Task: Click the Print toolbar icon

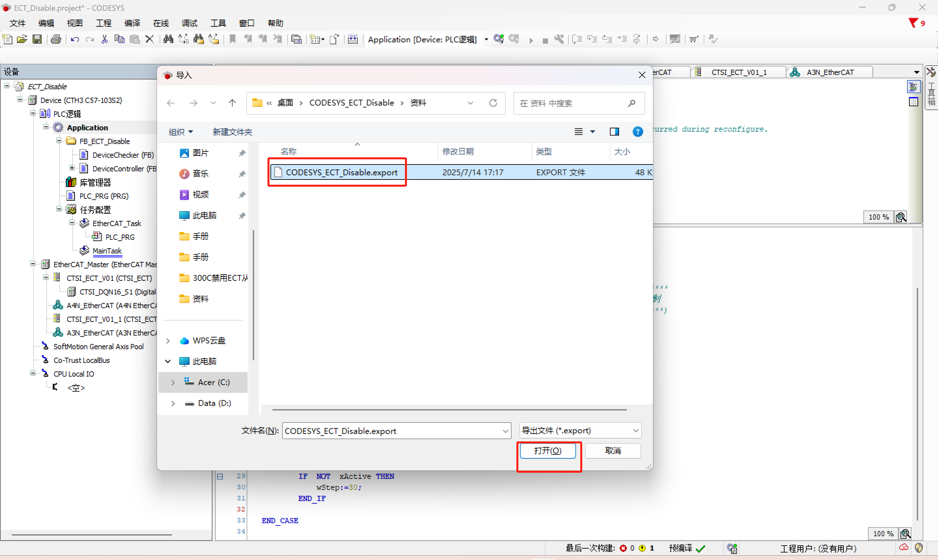Action: pos(56,39)
